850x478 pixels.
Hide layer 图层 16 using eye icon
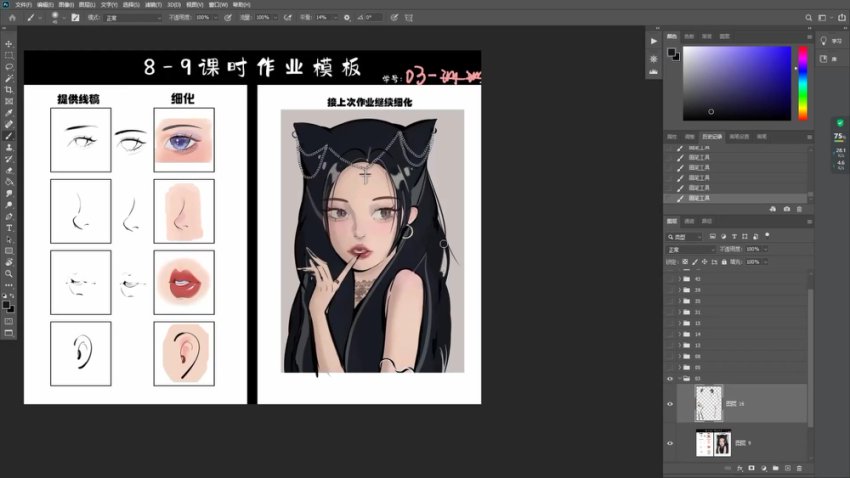[x=671, y=403]
